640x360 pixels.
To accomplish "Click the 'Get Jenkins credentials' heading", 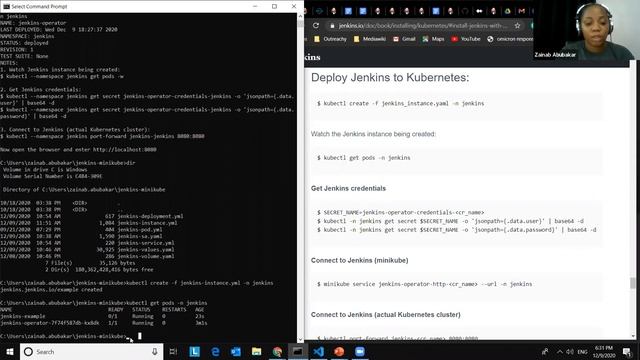I will pyautogui.click(x=348, y=188).
